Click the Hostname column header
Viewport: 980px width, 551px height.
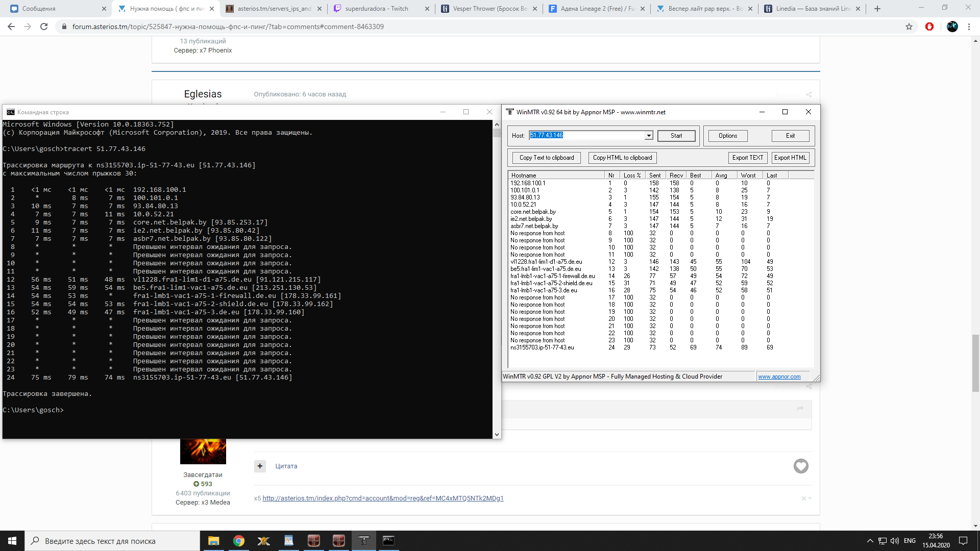click(556, 175)
